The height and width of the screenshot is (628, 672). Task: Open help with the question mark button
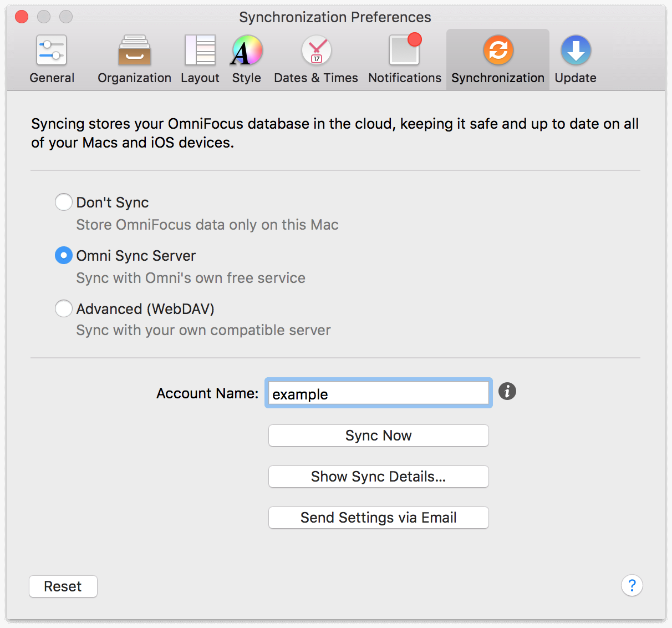[632, 585]
